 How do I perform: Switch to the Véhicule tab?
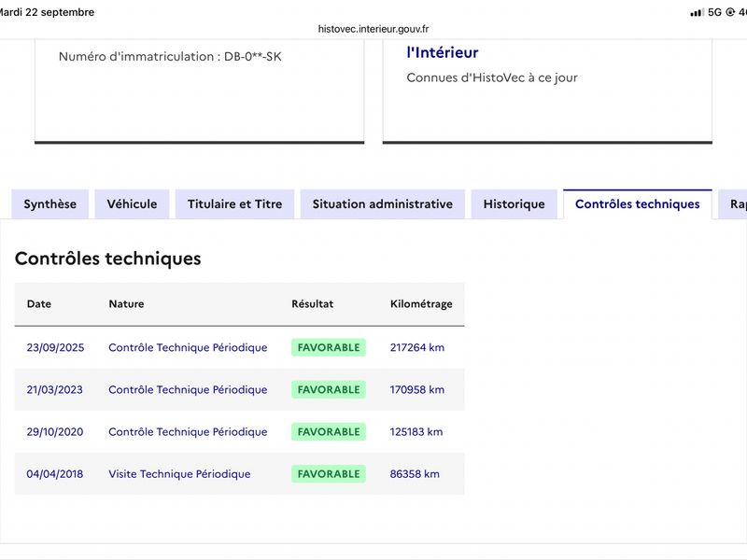pos(132,203)
